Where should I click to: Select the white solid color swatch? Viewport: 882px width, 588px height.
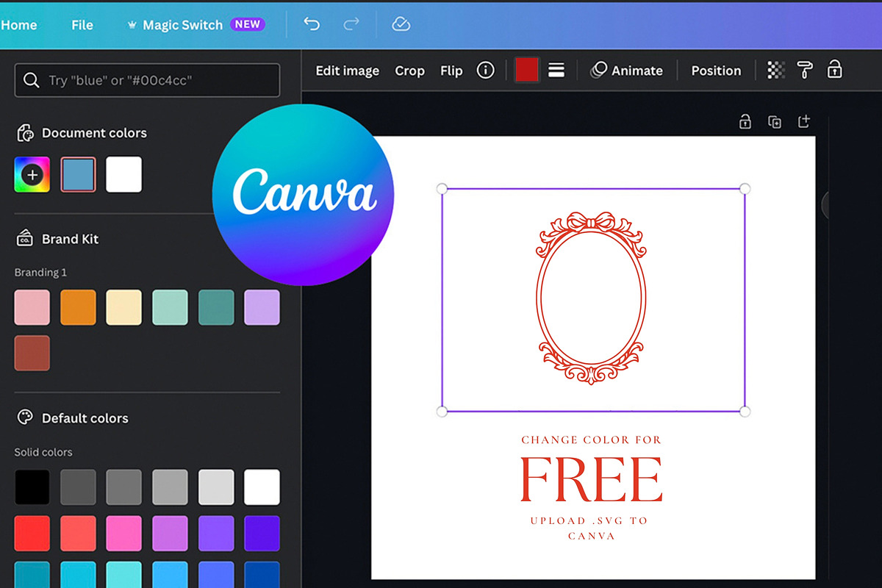coord(262,487)
